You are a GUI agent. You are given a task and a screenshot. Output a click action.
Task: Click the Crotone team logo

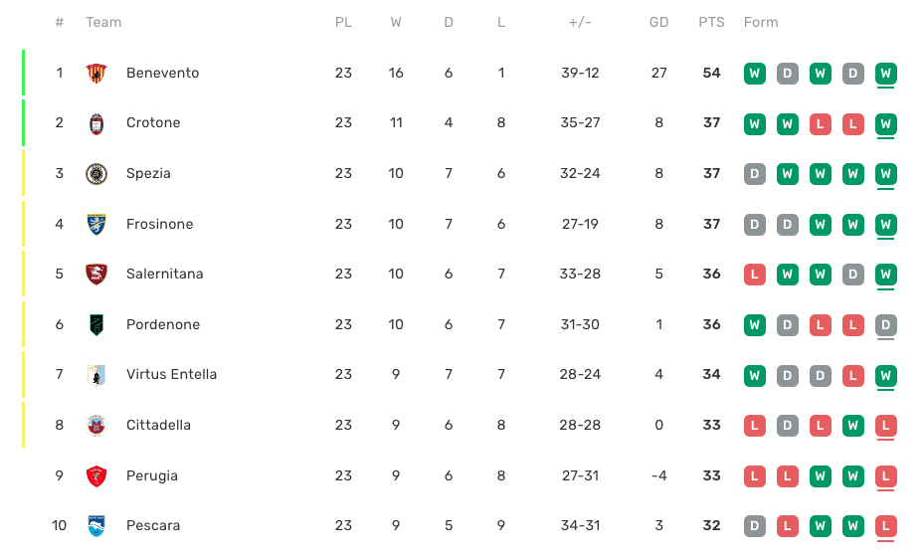pos(96,123)
